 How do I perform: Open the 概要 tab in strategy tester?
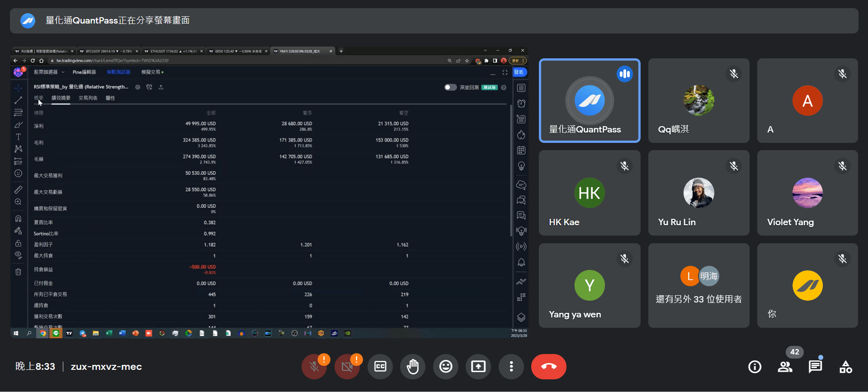pyautogui.click(x=38, y=98)
